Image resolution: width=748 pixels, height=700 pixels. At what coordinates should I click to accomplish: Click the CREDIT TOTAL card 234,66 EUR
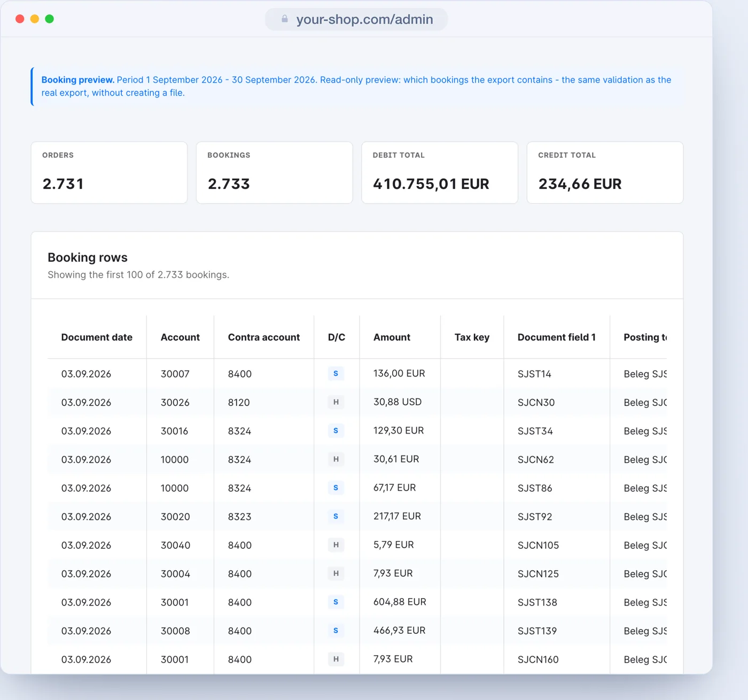(605, 172)
